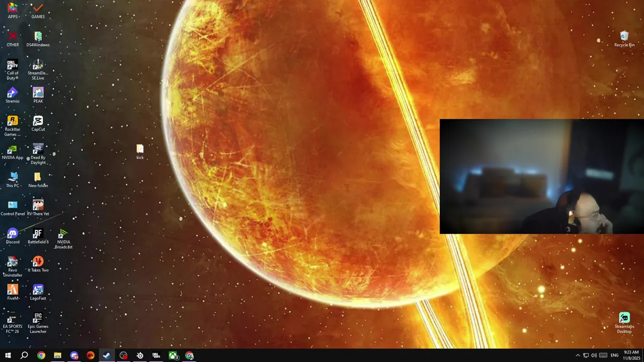Open the GAMES checkmark shortcut

click(38, 11)
